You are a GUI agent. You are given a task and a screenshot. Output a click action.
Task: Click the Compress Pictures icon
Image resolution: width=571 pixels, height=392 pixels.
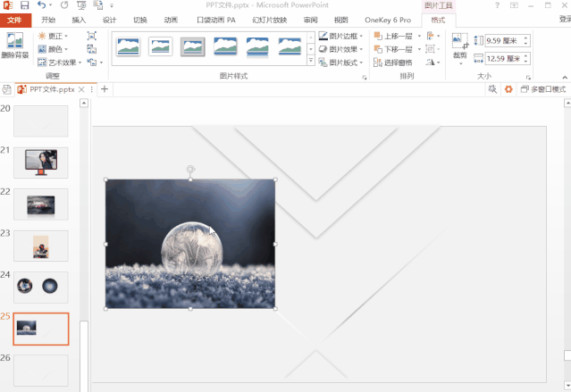pyautogui.click(x=92, y=36)
